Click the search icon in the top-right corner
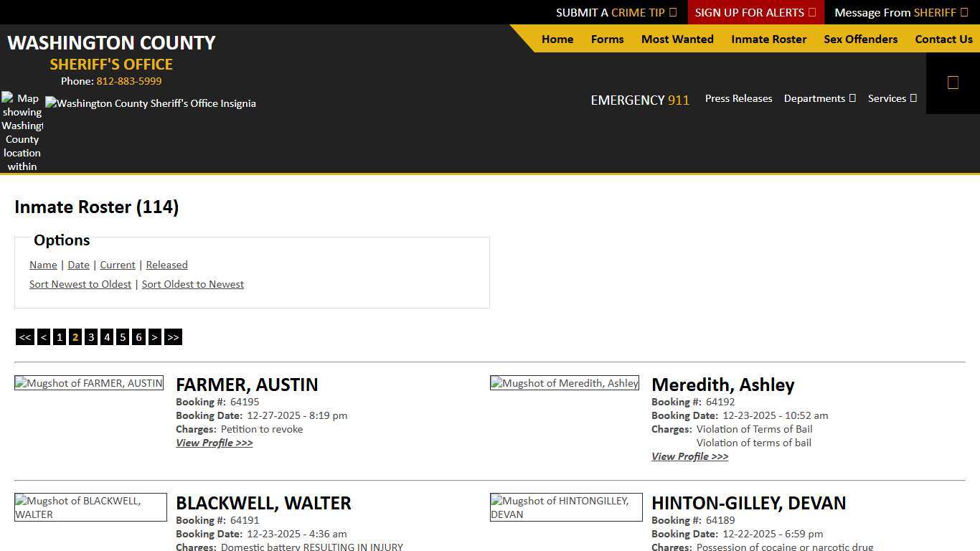Screen dimensions: 980x551 tap(953, 82)
